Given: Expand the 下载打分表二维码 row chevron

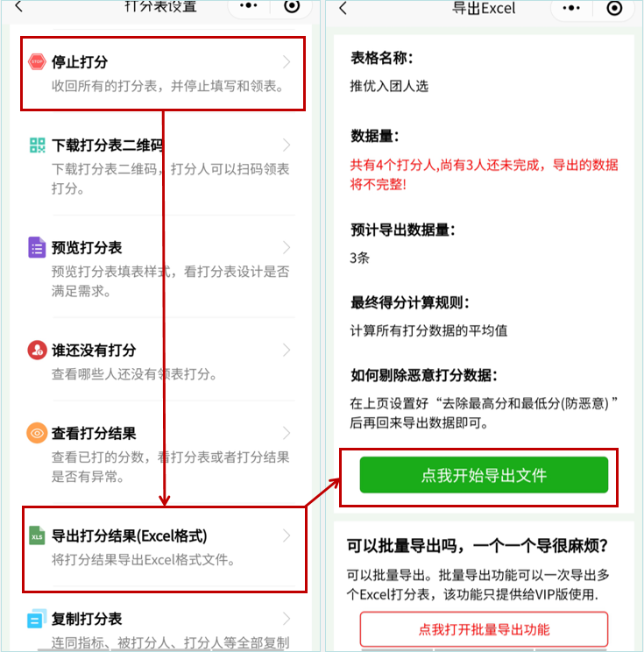Looking at the screenshot, I should [x=287, y=145].
